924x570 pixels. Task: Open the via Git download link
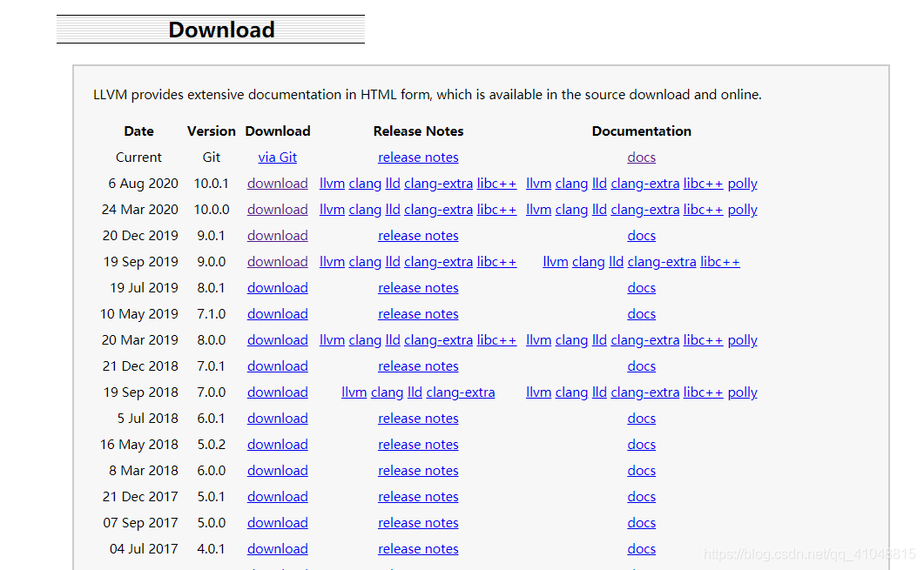[x=277, y=158]
